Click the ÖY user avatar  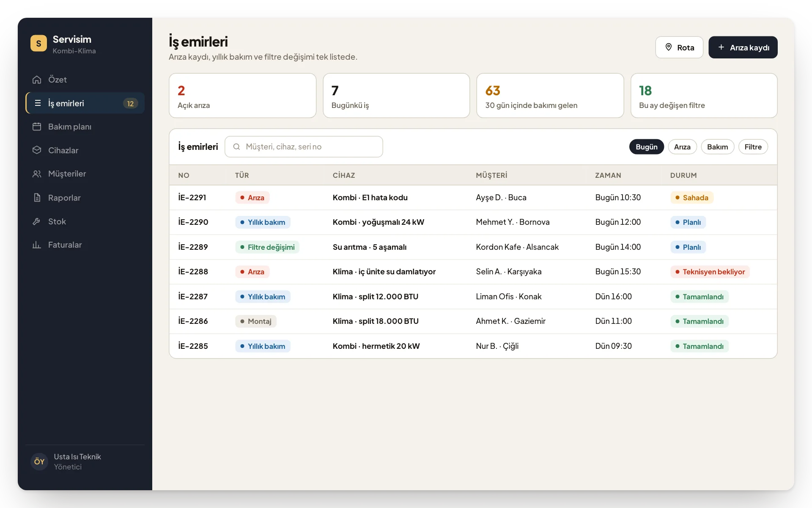pos(39,461)
